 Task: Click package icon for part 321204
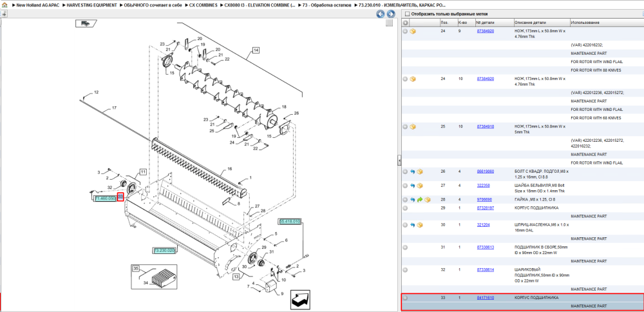coord(419,225)
